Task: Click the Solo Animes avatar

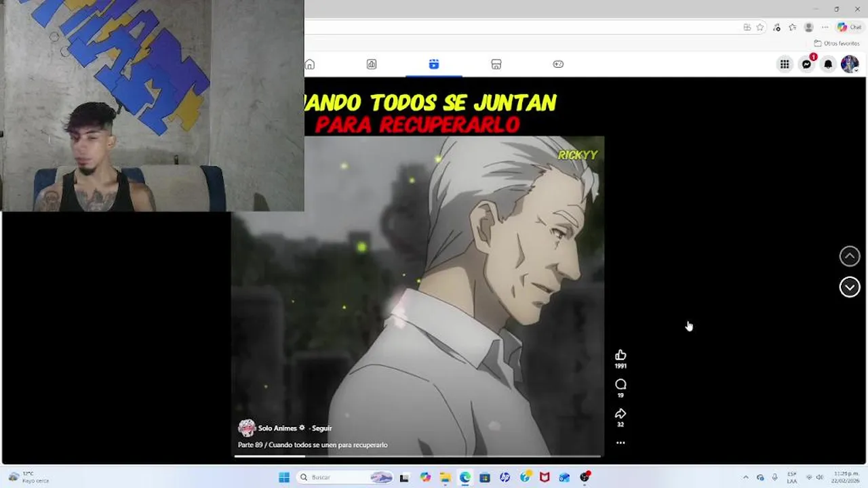Action: pos(247,428)
